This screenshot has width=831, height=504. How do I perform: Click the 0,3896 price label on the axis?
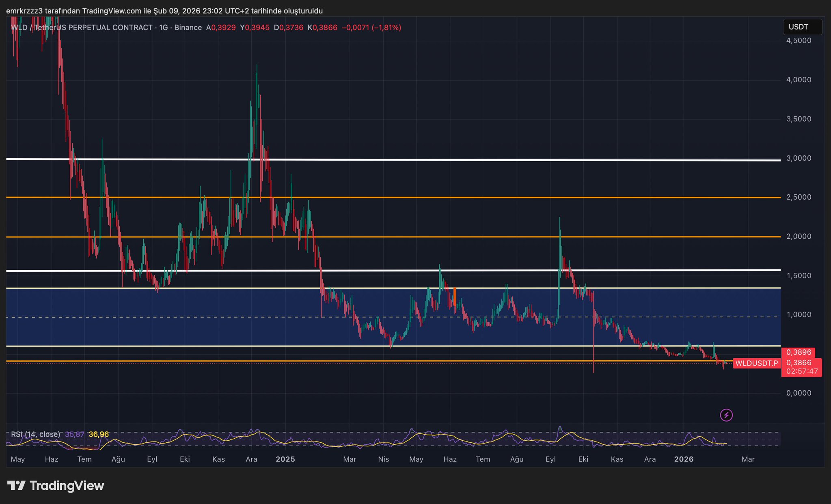[x=798, y=352]
